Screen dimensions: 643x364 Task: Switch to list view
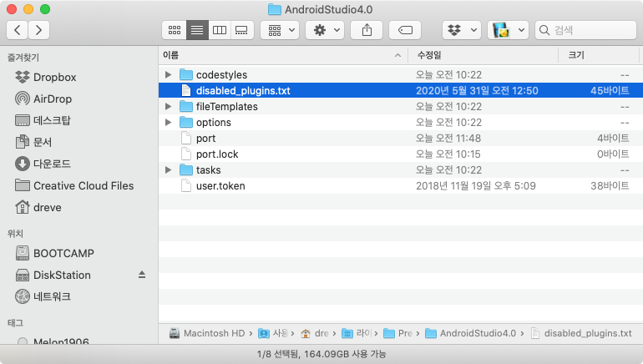[x=197, y=30]
